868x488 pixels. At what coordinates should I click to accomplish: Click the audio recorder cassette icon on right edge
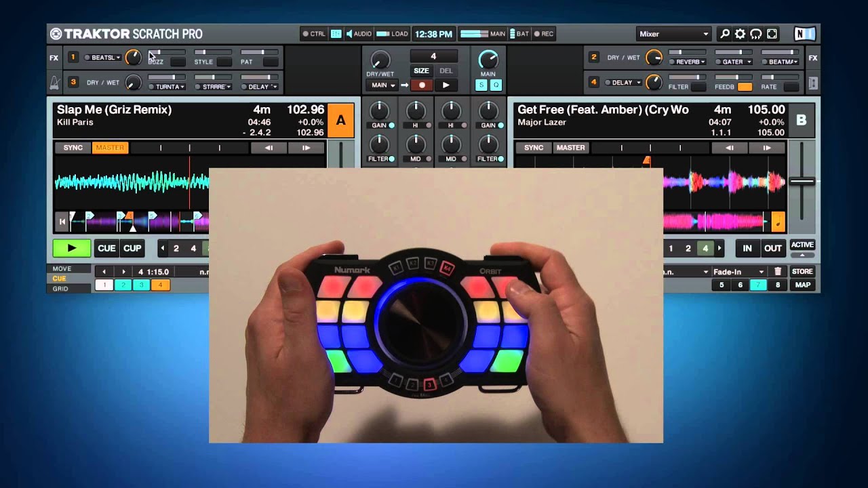pos(813,83)
